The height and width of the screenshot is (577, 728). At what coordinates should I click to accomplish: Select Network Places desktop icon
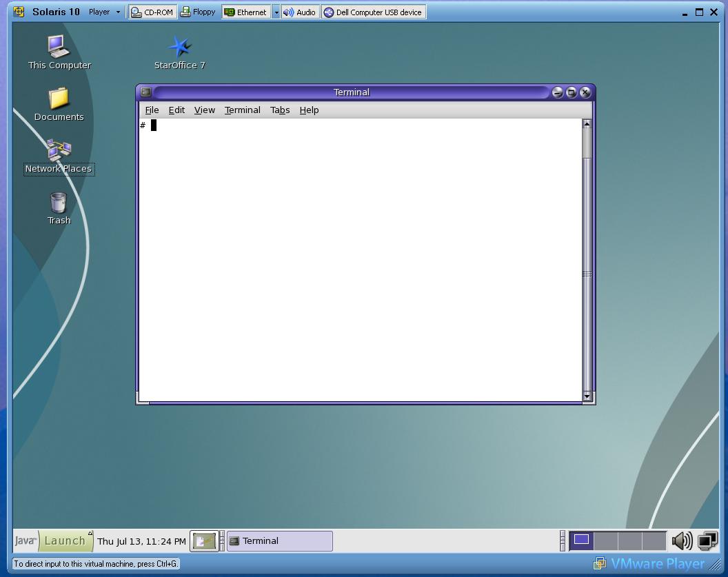(x=59, y=156)
